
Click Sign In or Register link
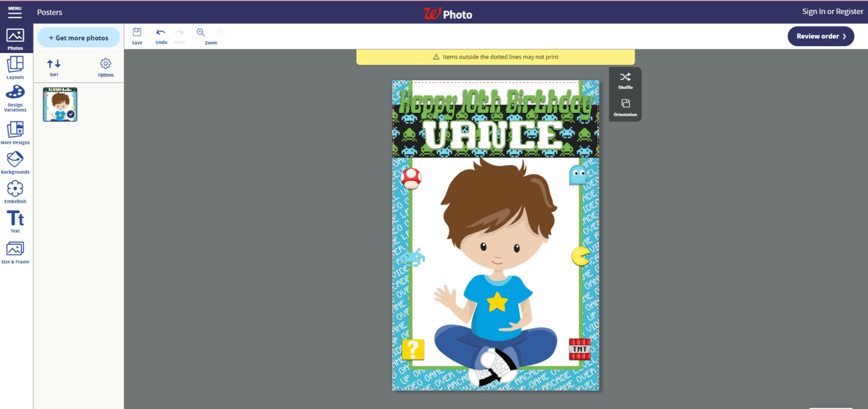(832, 12)
